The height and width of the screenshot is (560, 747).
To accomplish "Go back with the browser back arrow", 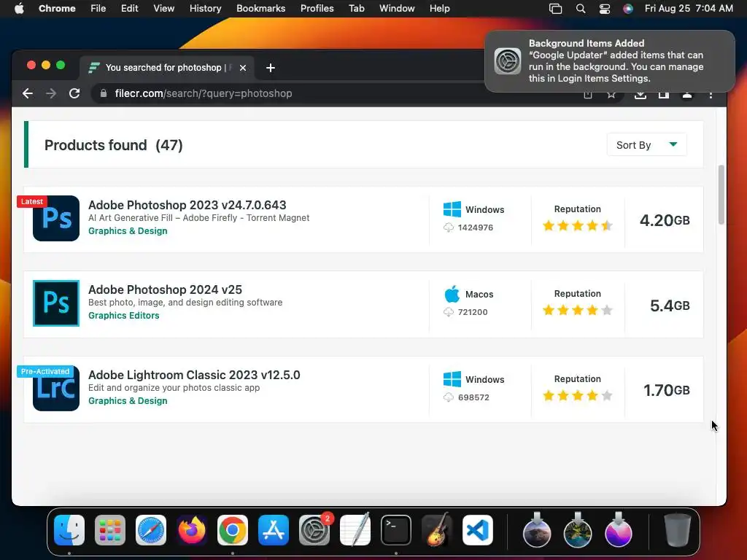I will 28,93.
